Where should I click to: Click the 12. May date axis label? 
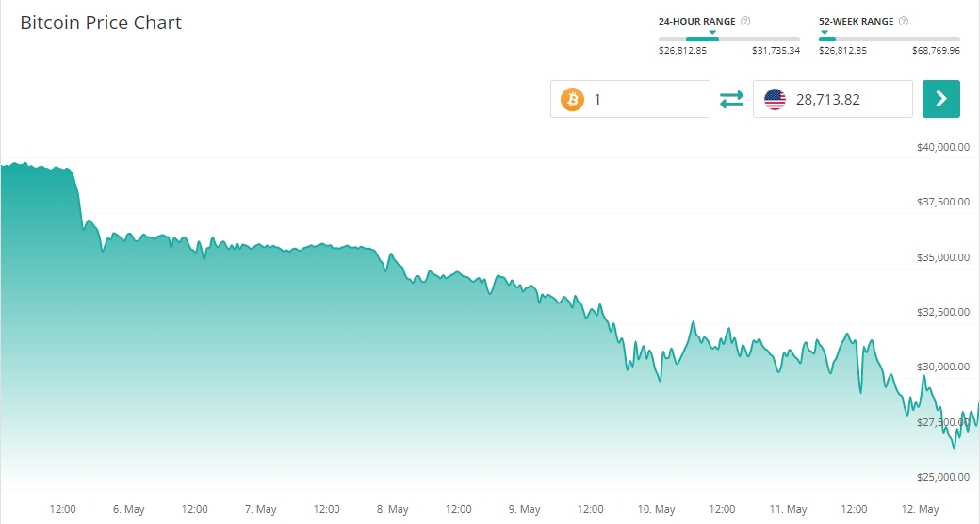[x=920, y=509]
